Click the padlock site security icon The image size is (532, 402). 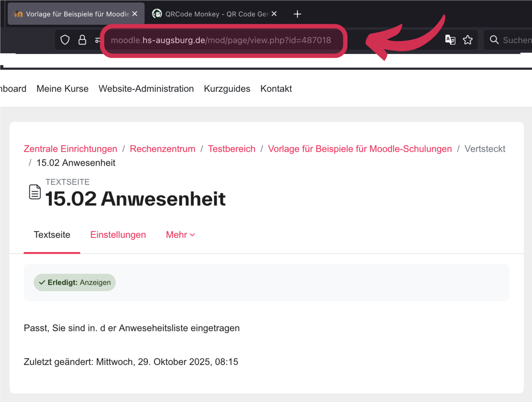pyautogui.click(x=82, y=40)
